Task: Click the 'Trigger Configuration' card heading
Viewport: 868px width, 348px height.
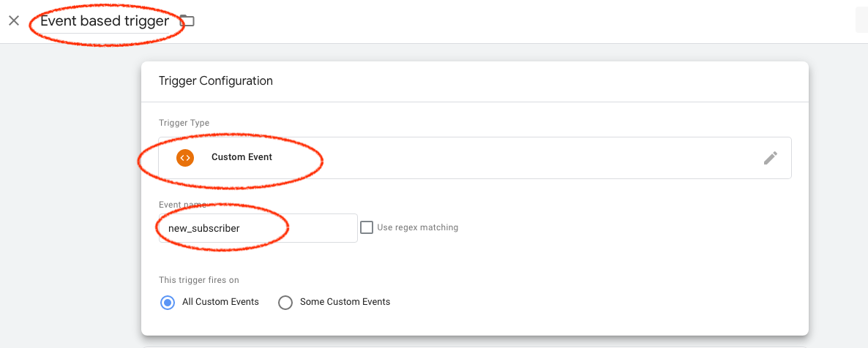Action: tap(216, 81)
